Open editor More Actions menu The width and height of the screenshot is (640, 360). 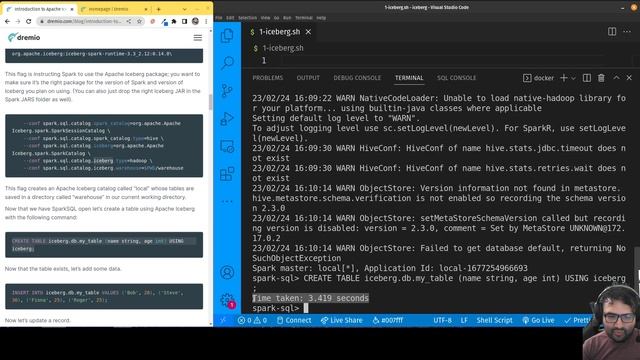click(627, 31)
